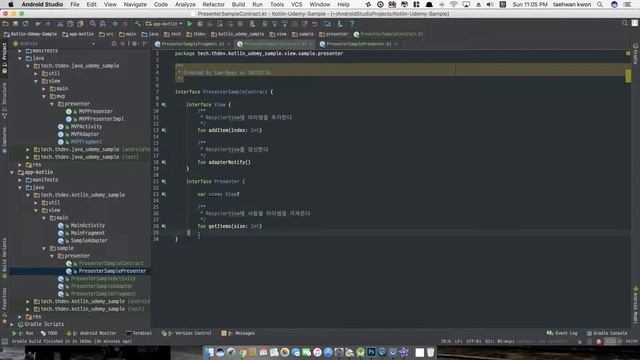Image resolution: width=640 pixels, height=360 pixels.
Task: Click the gutter icon beside fun adapterNotify
Action: coord(164,162)
